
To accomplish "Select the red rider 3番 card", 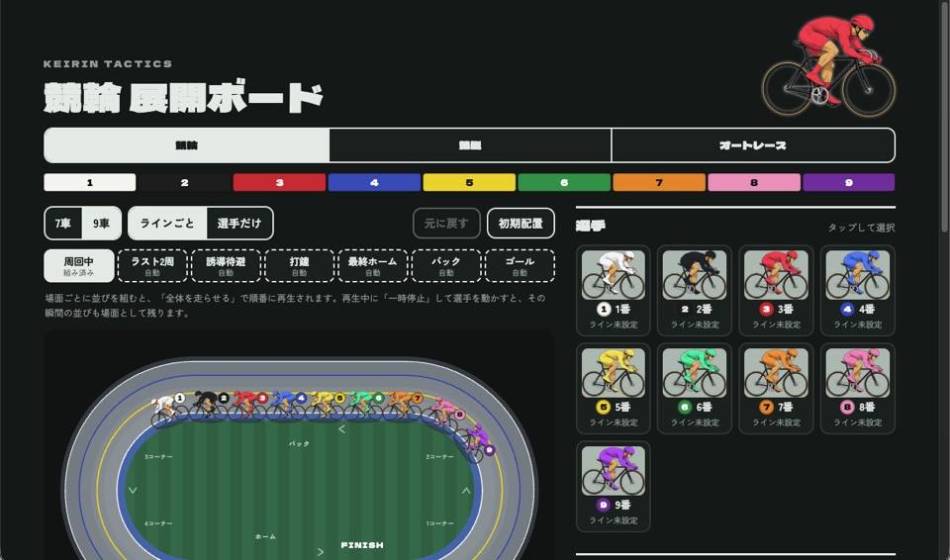I will 776,290.
